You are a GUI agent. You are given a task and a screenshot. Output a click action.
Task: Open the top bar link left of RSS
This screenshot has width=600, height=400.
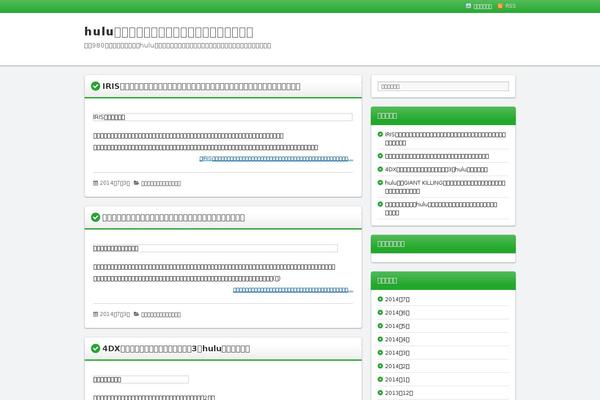(x=483, y=6)
